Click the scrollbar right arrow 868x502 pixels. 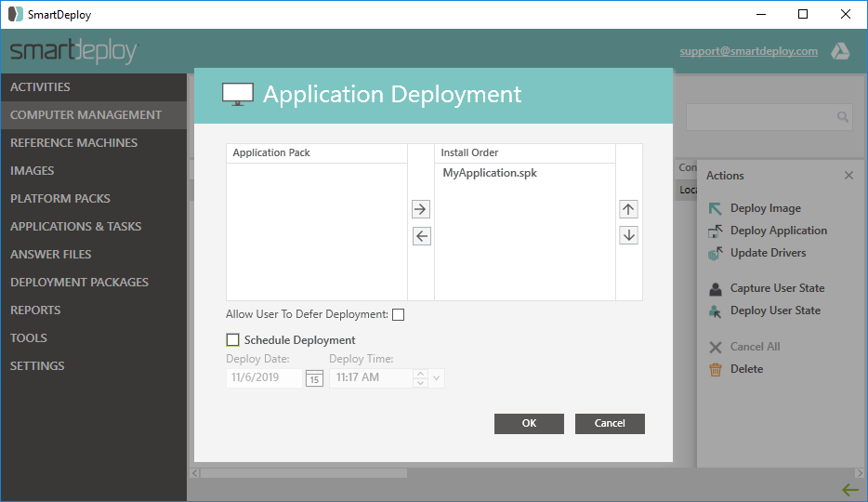(x=859, y=473)
